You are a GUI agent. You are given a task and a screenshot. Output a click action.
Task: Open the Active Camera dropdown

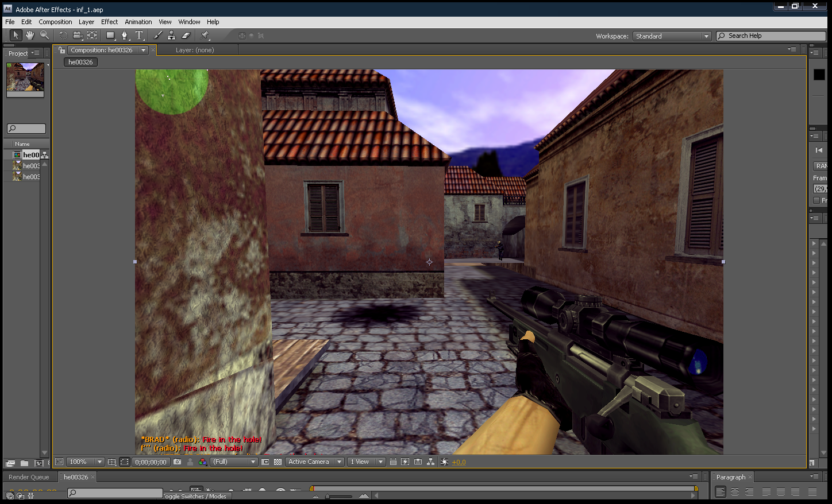pyautogui.click(x=314, y=462)
